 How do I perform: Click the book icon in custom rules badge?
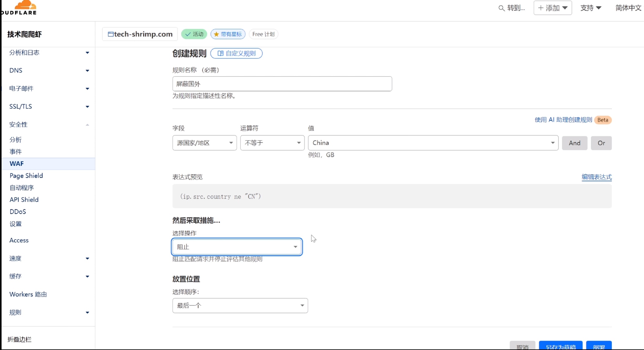point(220,53)
